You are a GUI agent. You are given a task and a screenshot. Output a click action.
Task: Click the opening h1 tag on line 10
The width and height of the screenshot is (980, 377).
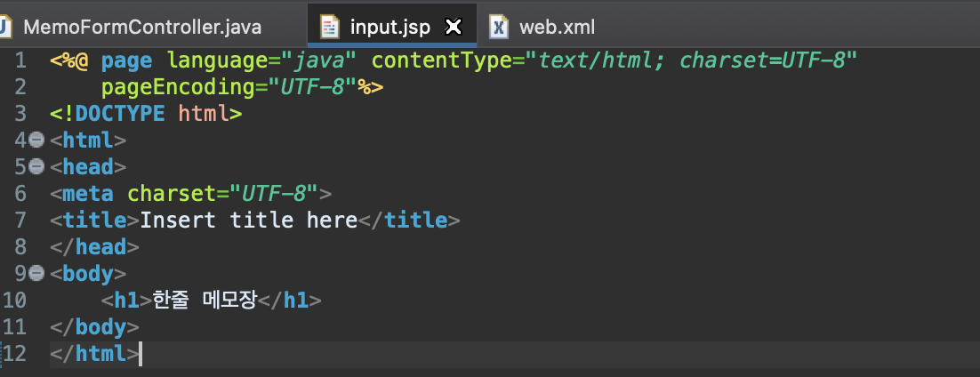coord(126,301)
